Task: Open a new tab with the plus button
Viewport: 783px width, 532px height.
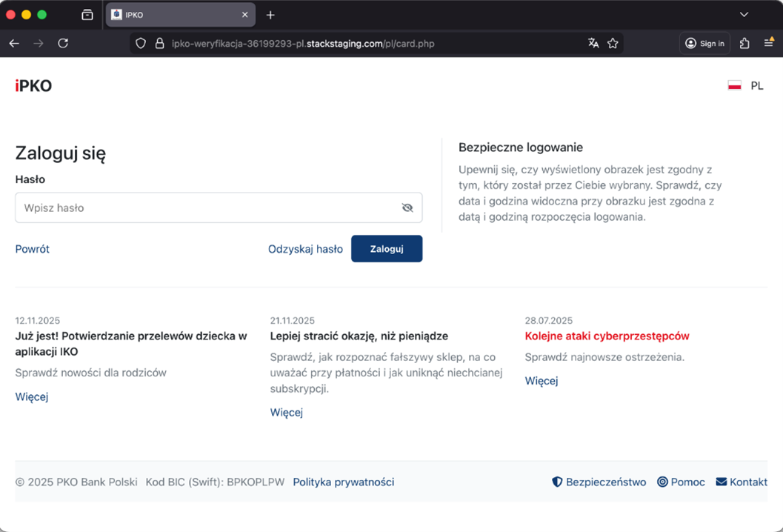Action: click(x=270, y=15)
